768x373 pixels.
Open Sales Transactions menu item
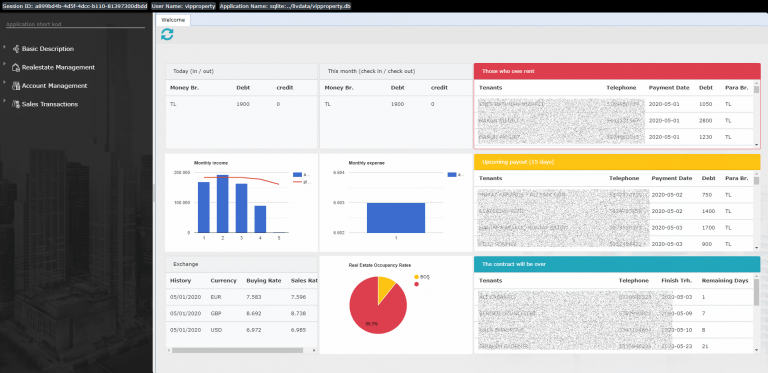[x=50, y=104]
